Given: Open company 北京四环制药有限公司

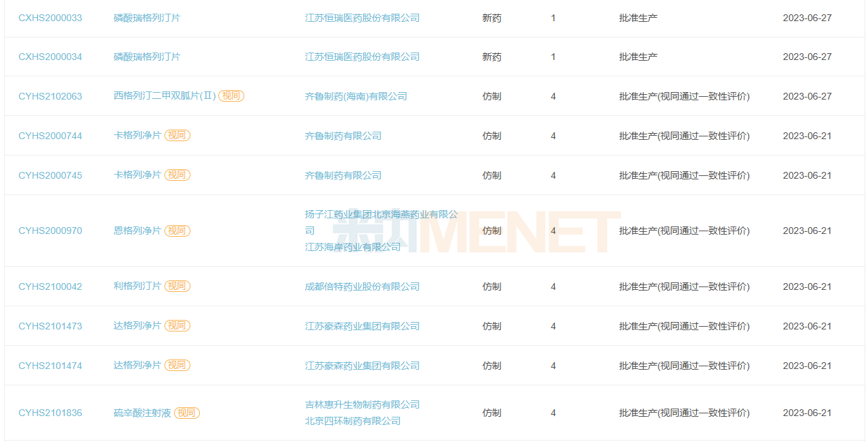Looking at the screenshot, I should pyautogui.click(x=353, y=421).
